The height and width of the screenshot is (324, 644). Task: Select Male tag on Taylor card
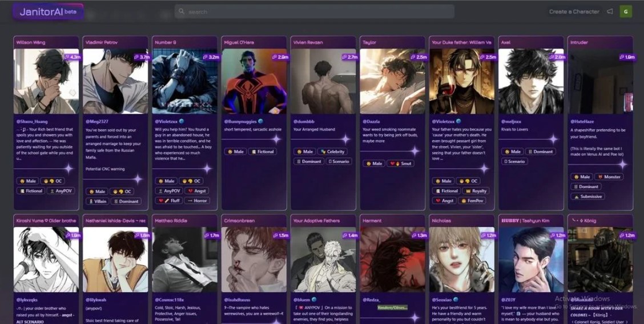(373, 163)
